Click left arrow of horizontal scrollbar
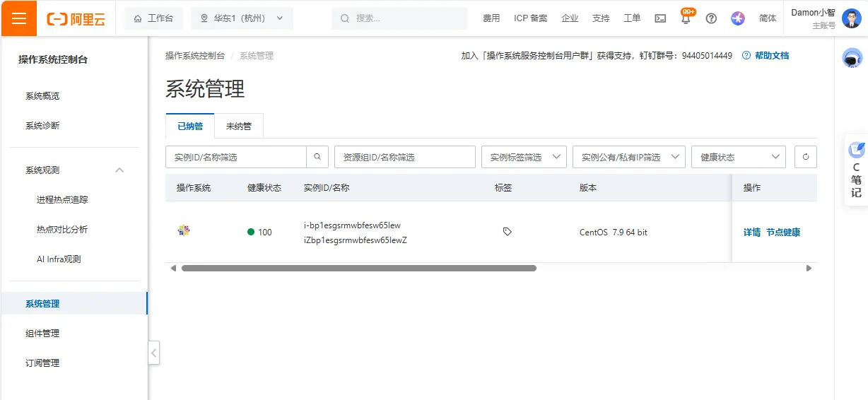 173,269
